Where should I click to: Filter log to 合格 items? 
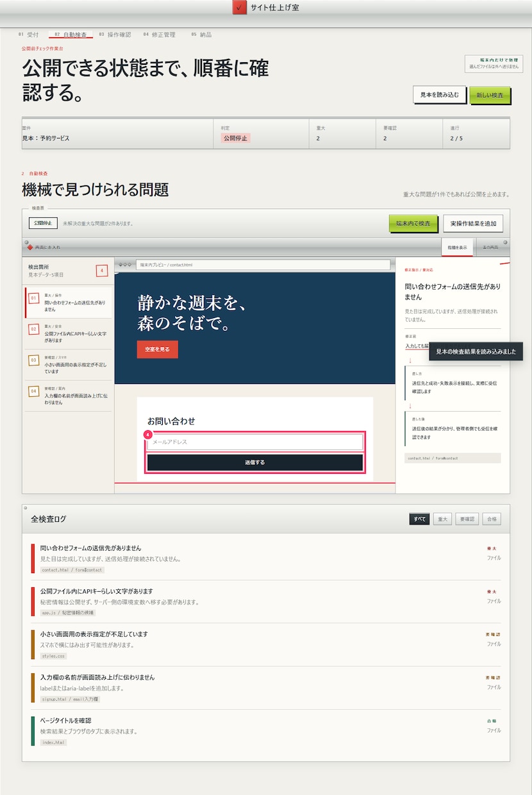click(492, 519)
